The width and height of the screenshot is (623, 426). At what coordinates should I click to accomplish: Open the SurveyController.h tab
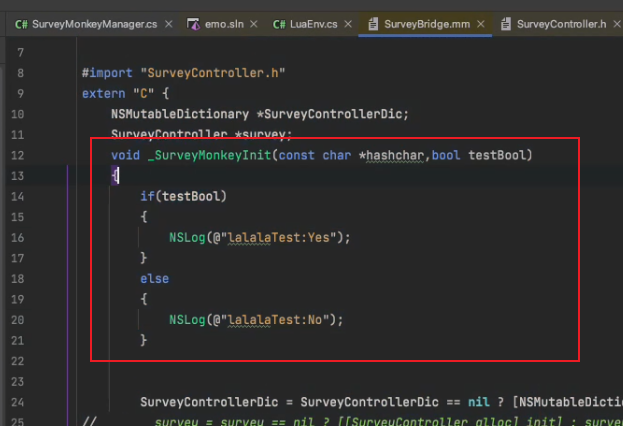pyautogui.click(x=561, y=24)
